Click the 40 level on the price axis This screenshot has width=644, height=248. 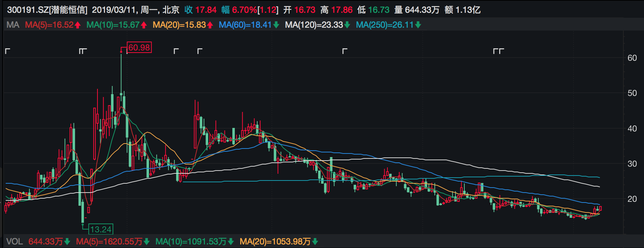[x=632, y=129]
